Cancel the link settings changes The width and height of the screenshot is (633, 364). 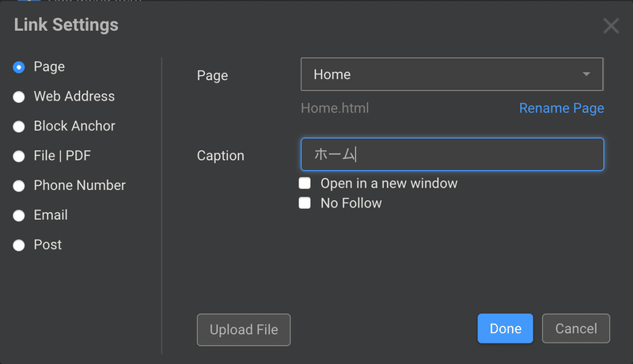pos(576,328)
